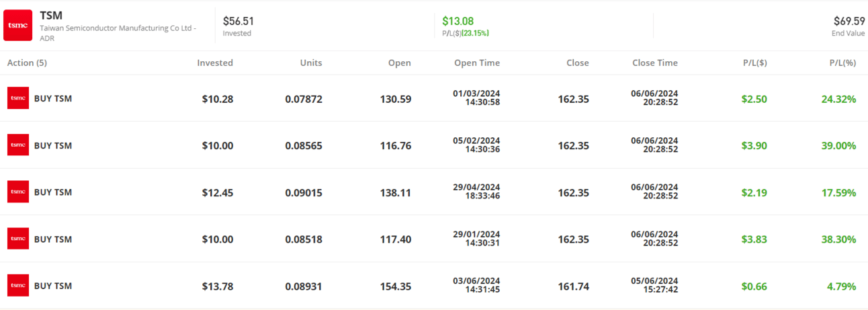Click TSMC icon in the 117.40 open row
868x310 pixels.
pyautogui.click(x=18, y=239)
